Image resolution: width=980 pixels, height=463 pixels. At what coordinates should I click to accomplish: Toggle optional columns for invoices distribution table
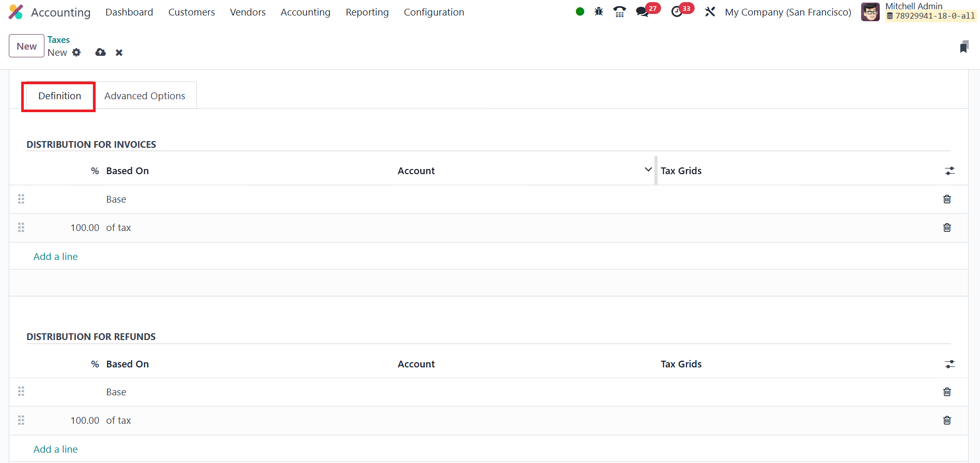click(950, 171)
